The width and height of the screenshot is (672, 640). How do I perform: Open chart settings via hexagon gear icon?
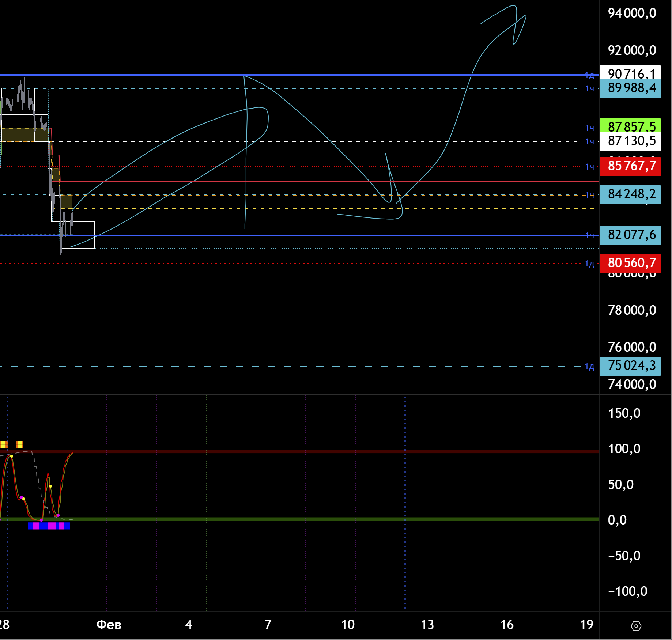tap(636, 626)
